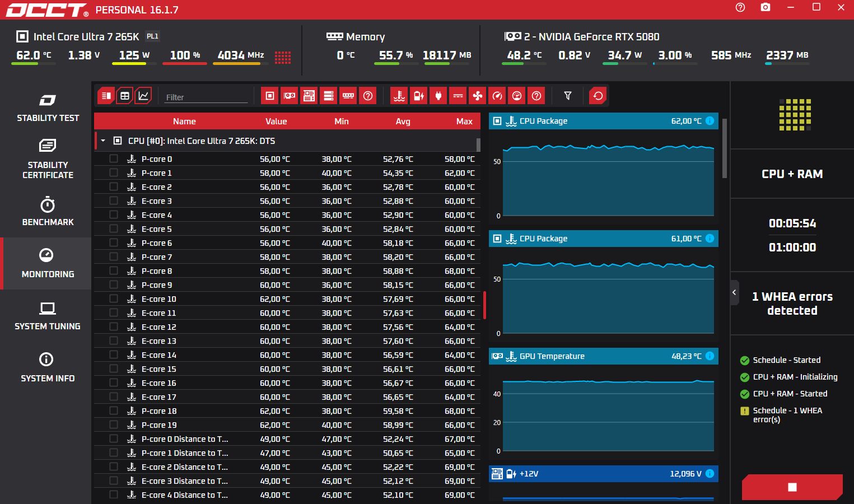Tick the checkbox for E-core 14
The height and width of the screenshot is (504, 854).
click(x=114, y=354)
